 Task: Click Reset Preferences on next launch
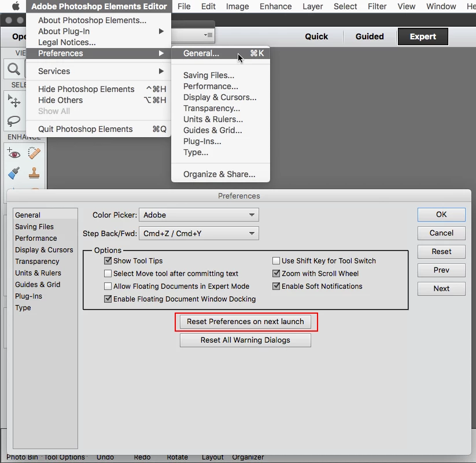coord(245,322)
